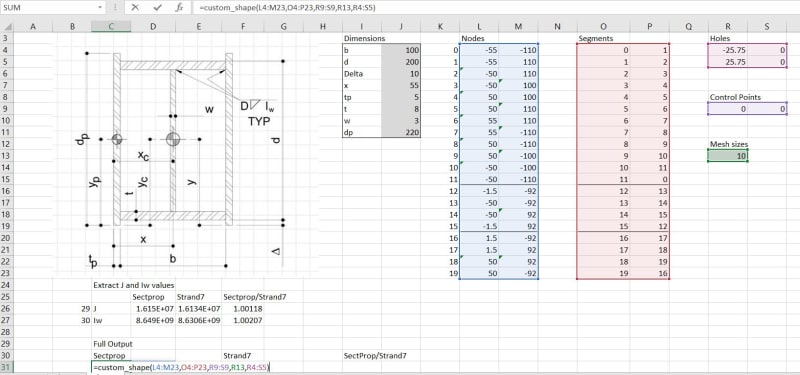Expand the Name Box dropdown arrow
This screenshot has width=800, height=375.
(99, 8)
